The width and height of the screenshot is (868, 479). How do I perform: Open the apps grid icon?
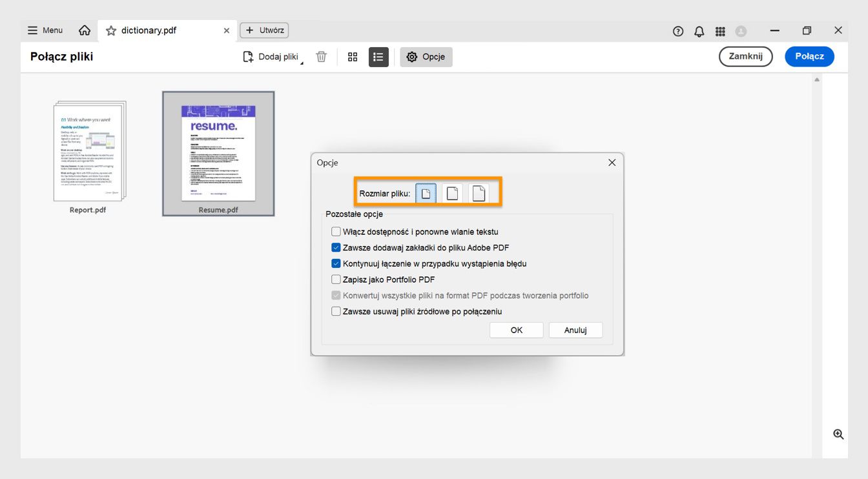721,31
